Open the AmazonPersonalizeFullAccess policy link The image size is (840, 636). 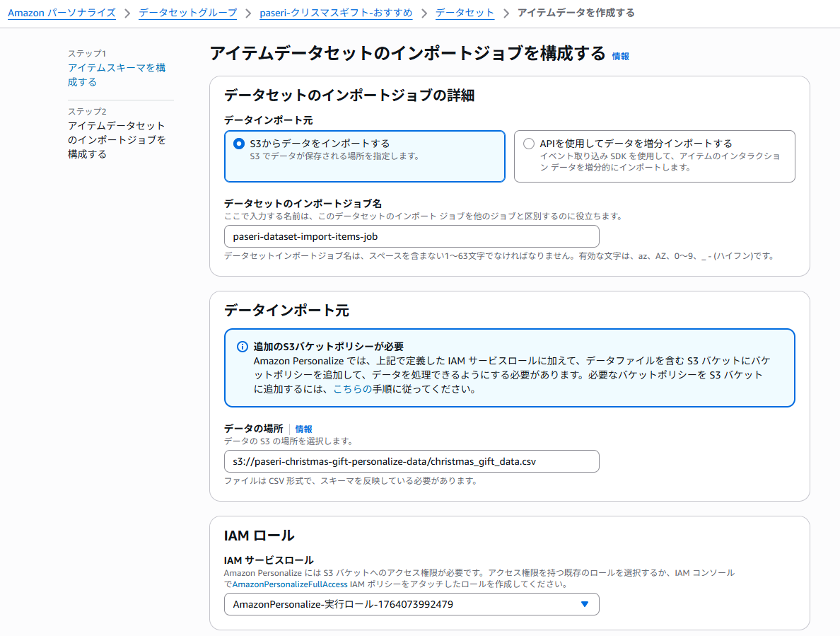pos(288,584)
